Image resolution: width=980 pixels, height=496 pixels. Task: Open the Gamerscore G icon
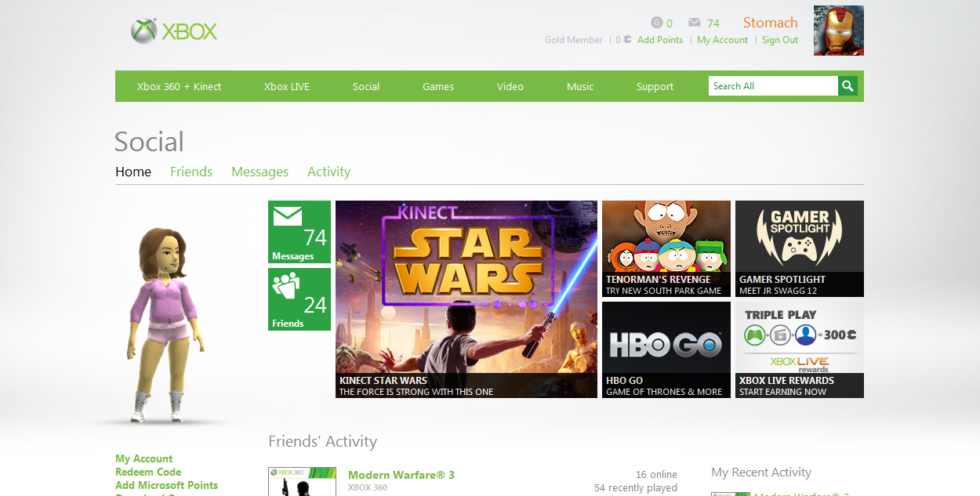click(657, 23)
